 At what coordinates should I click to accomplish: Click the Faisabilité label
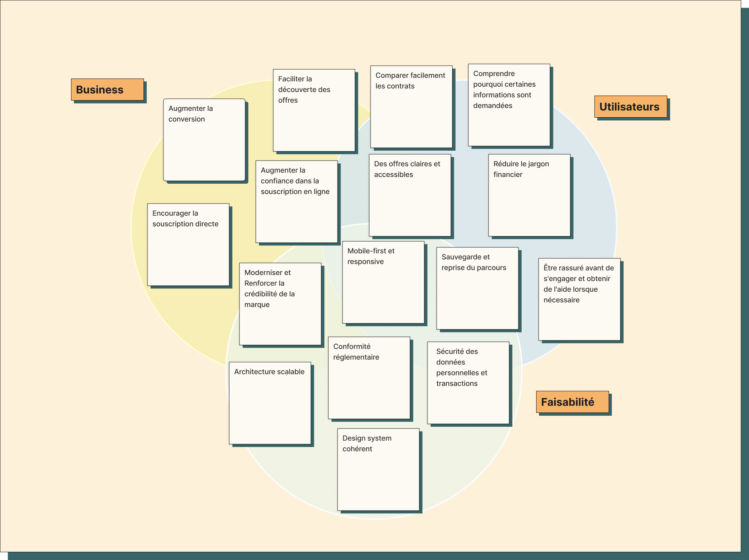pos(572,402)
